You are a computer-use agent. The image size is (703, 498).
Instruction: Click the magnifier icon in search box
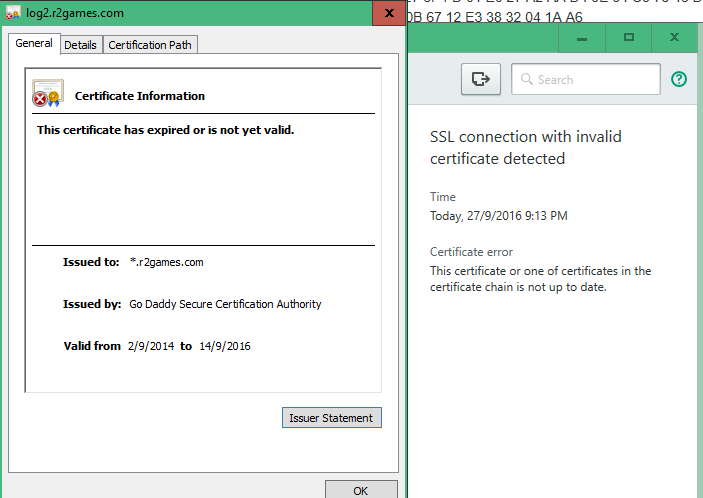[526, 80]
